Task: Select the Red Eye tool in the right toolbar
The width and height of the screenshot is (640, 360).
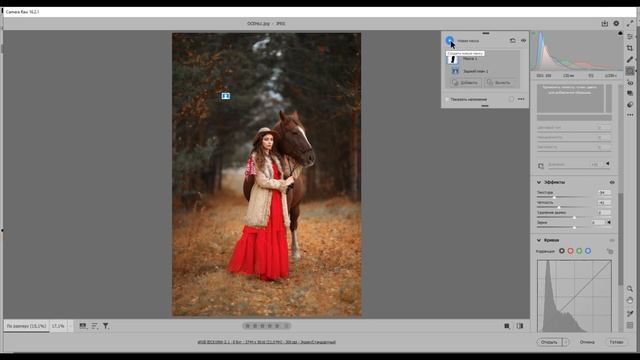Action: 630,83
